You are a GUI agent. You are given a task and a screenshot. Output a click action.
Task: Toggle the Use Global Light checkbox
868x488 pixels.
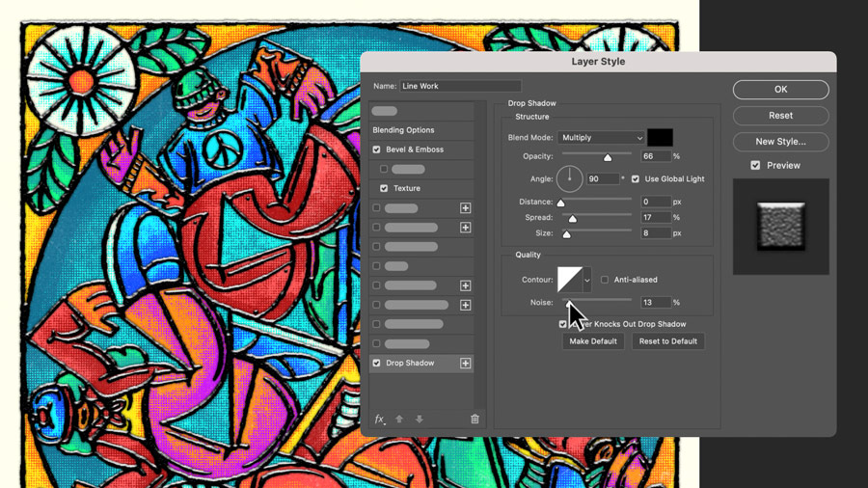tap(635, 178)
